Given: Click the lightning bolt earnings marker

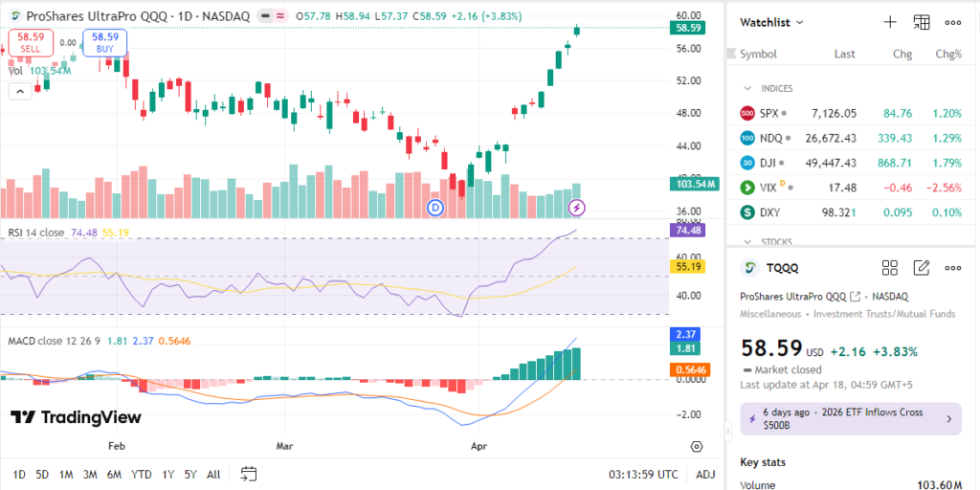Looking at the screenshot, I should [x=577, y=207].
